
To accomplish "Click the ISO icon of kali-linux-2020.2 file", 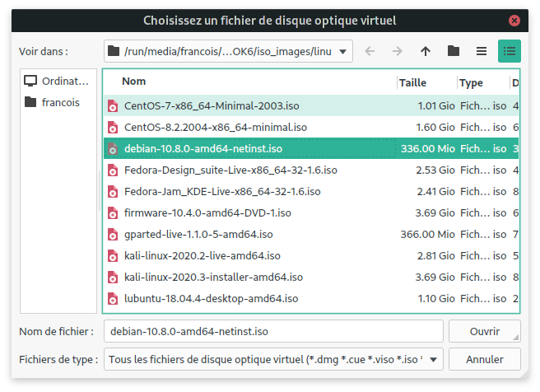I will click(113, 256).
